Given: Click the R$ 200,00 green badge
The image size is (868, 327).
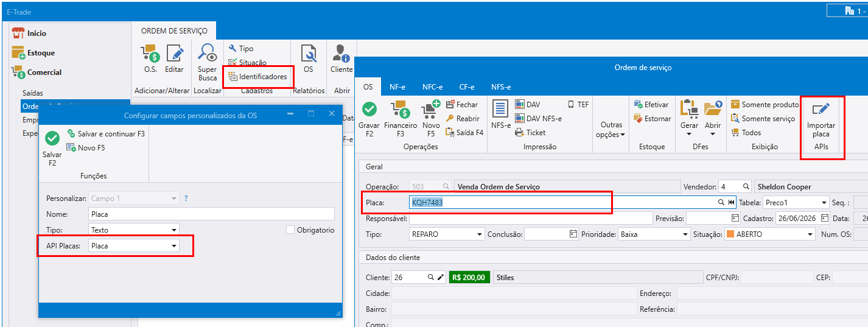Looking at the screenshot, I should pyautogui.click(x=469, y=277).
